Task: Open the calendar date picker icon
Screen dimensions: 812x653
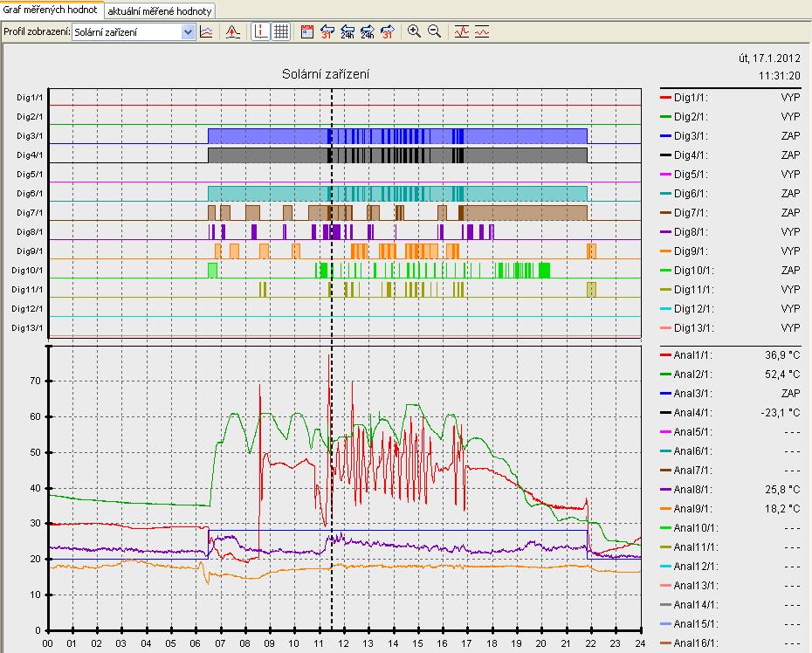Action: 307,32
